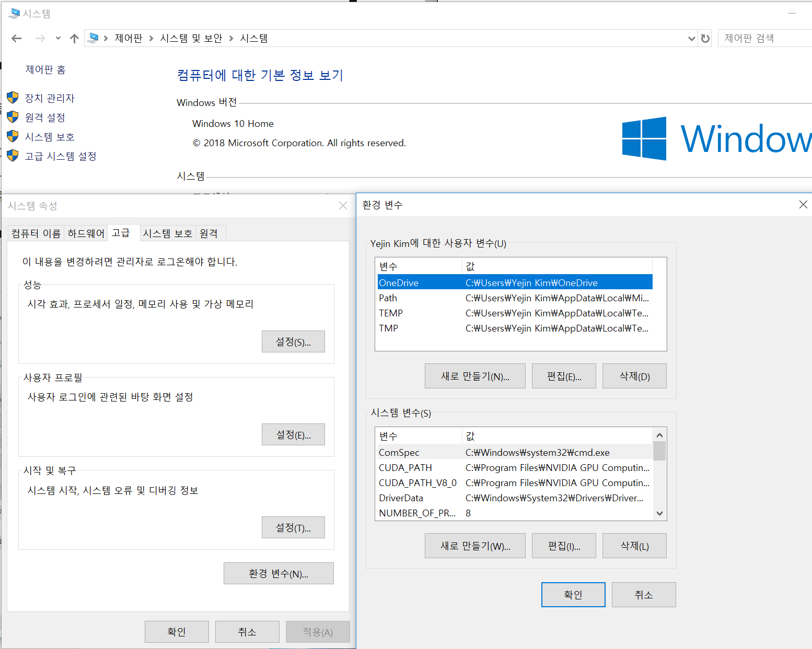Open user profile 설정(E)... button
This screenshot has width=812, height=649.
293,434
